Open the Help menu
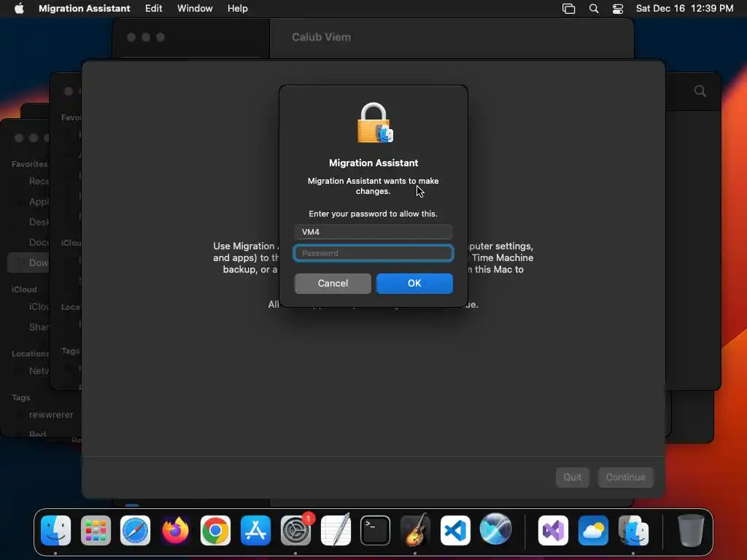 click(x=237, y=8)
